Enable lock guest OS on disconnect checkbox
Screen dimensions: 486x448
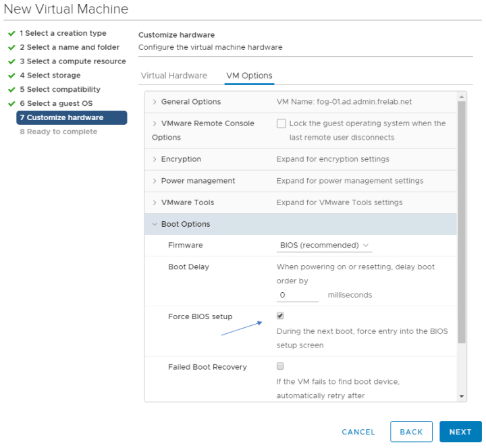tap(281, 123)
